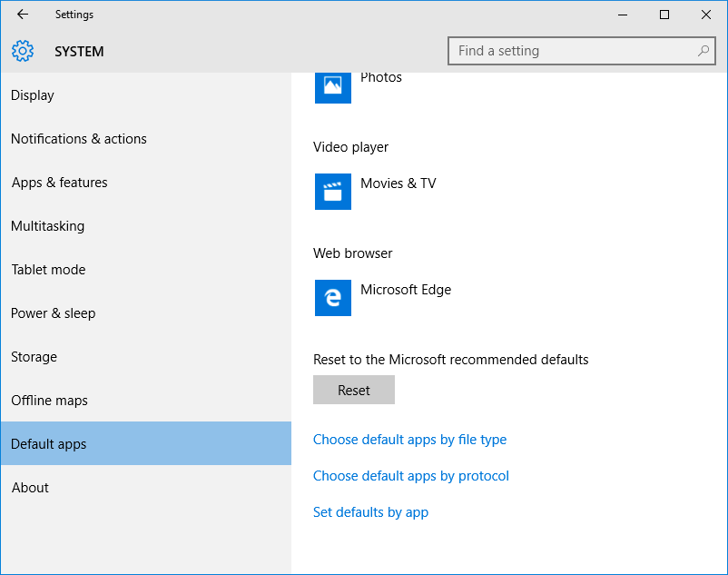
Task: Click the Movies & TV app icon
Action: tap(333, 192)
